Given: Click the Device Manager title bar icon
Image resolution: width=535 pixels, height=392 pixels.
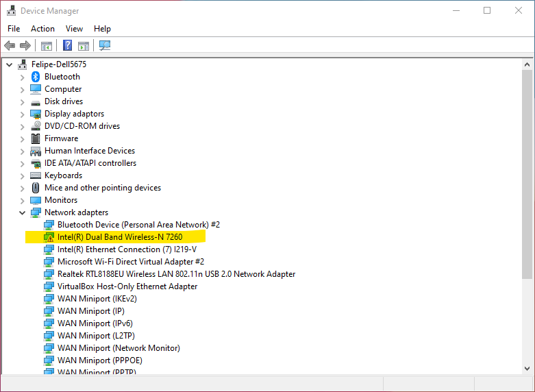Looking at the screenshot, I should pyautogui.click(x=11, y=10).
